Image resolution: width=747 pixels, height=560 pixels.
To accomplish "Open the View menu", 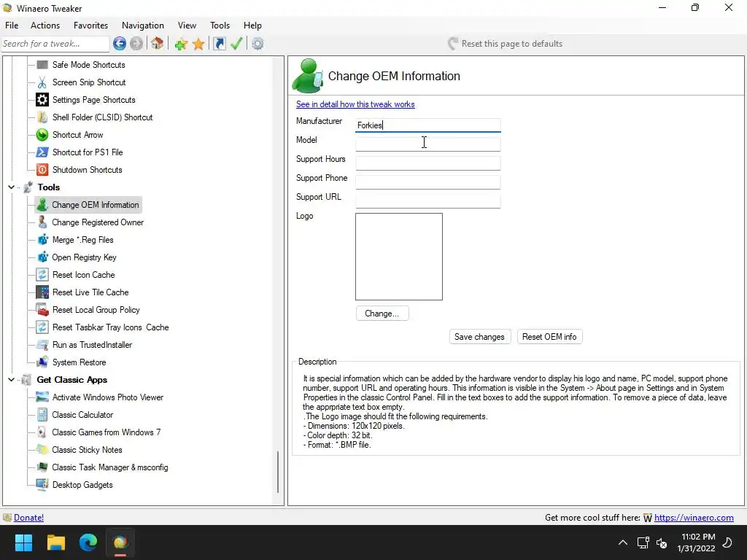I will point(187,26).
